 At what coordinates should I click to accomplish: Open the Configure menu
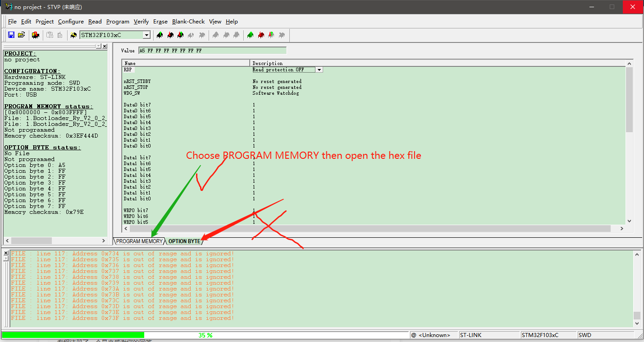[x=71, y=21]
